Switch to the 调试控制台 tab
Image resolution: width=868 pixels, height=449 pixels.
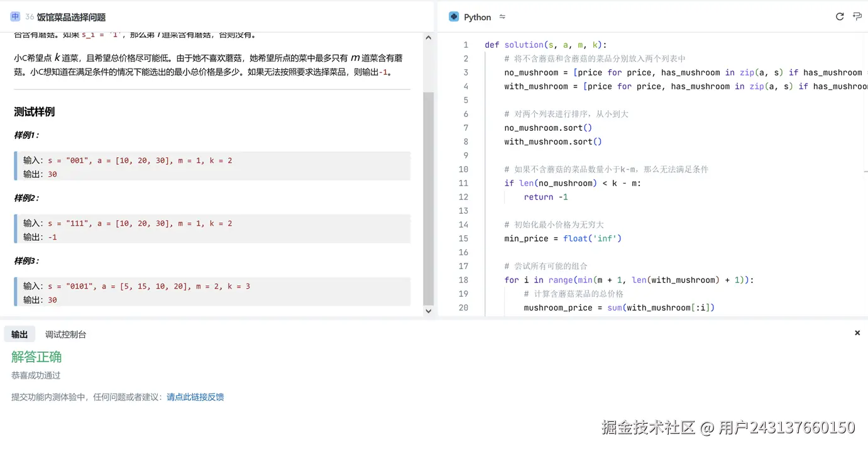[65, 334]
